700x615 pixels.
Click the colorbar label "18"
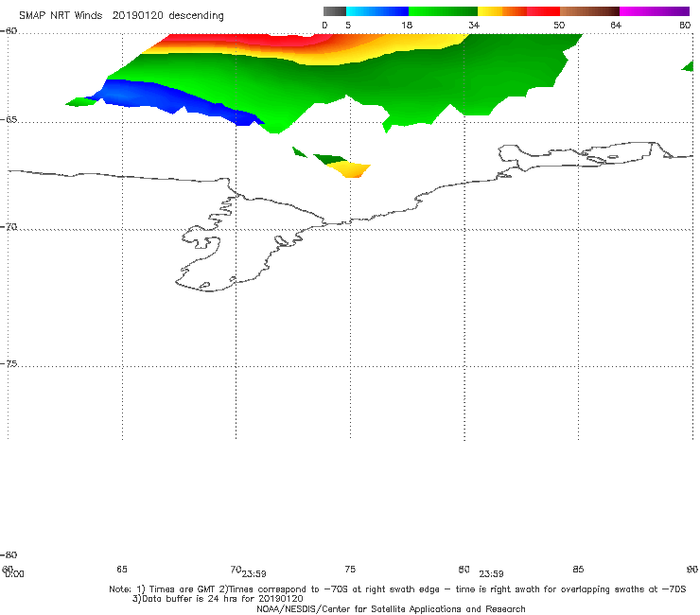point(407,25)
